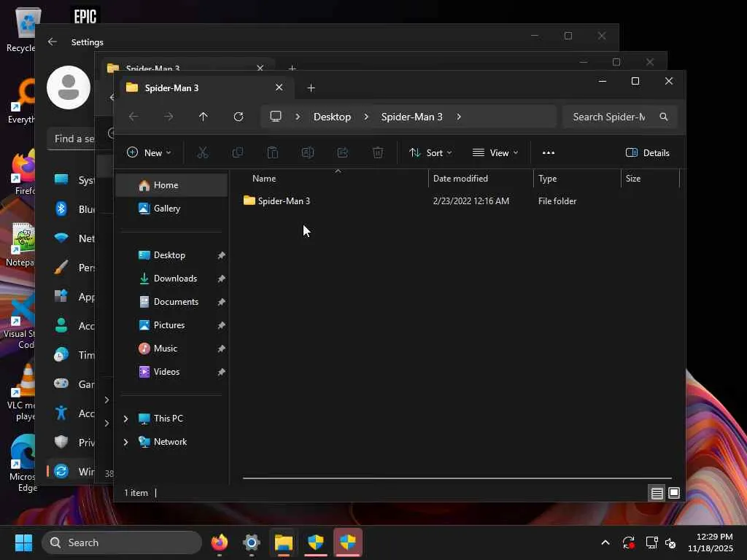Show hidden system tray icons
Screen dimensions: 747x560
point(605,542)
